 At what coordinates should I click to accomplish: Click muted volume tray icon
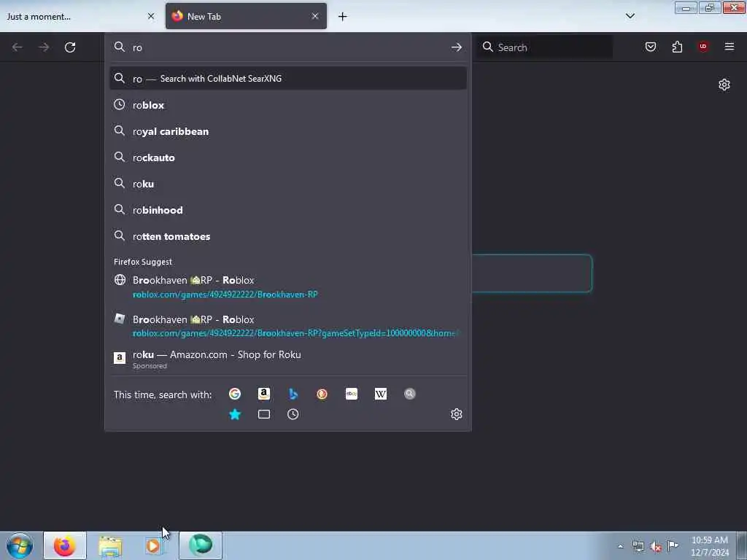(656, 547)
